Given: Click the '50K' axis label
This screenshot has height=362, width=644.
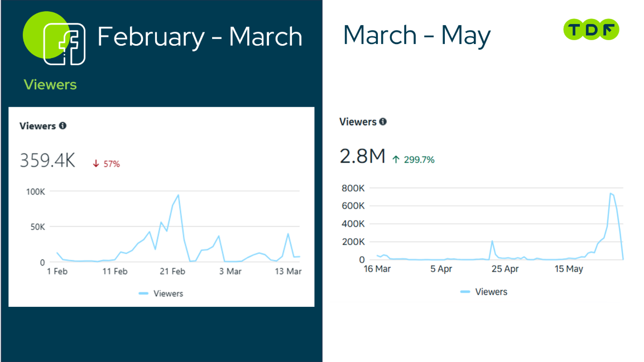Looking at the screenshot, I should [x=38, y=227].
